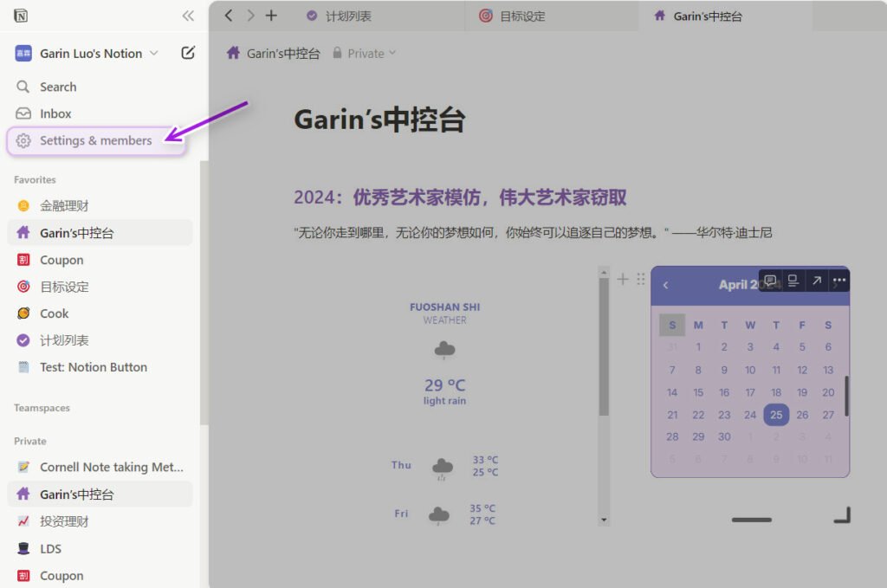
Task: Click the Thu forecast row
Action: (444, 466)
